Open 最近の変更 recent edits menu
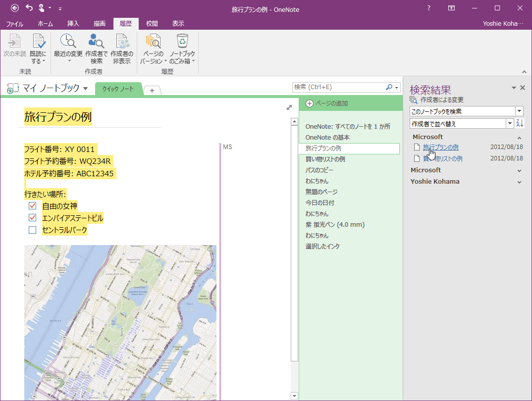The height and width of the screenshot is (401, 532). point(68,48)
